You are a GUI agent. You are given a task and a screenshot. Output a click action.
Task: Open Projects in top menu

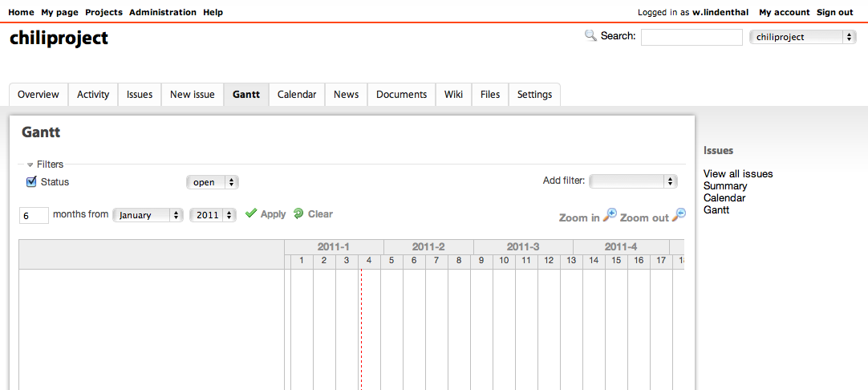coord(104,12)
